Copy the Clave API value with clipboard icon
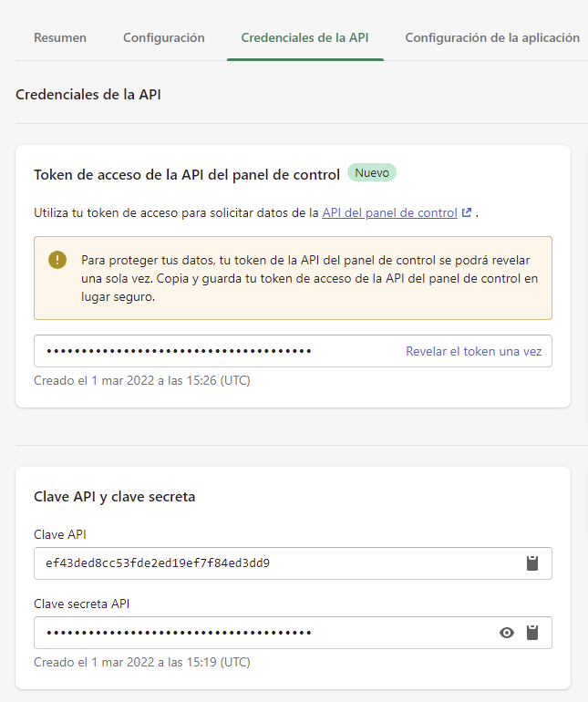Image resolution: width=588 pixels, height=702 pixels. pos(532,563)
